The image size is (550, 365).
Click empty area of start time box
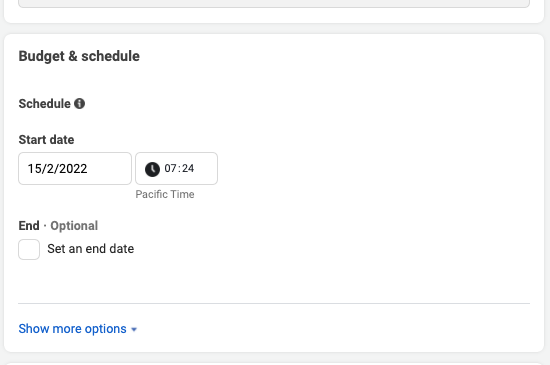point(206,168)
